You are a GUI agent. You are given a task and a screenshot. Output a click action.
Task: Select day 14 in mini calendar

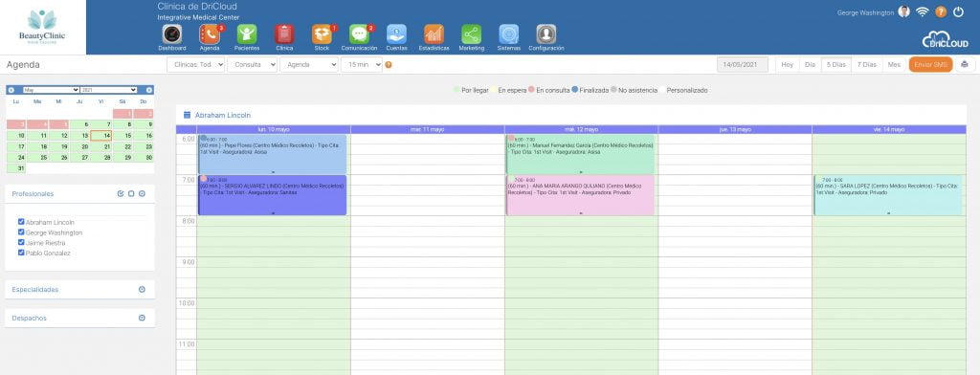[100, 136]
